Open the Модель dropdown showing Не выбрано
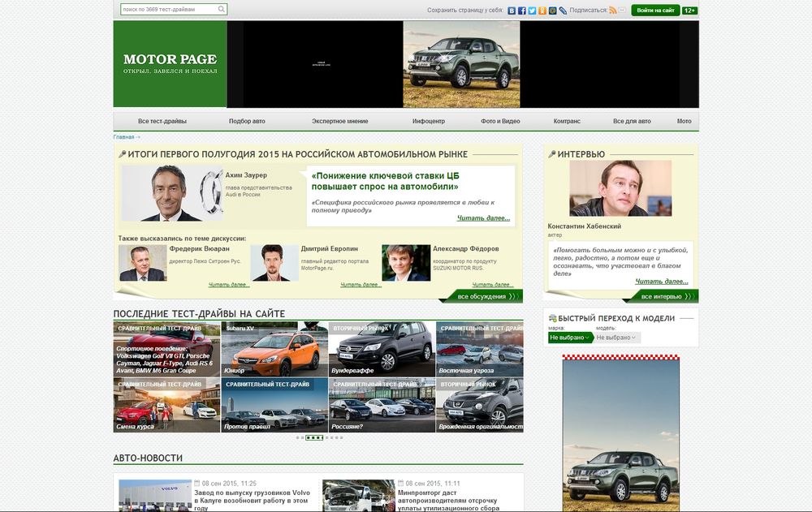The image size is (812, 512). 617,338
